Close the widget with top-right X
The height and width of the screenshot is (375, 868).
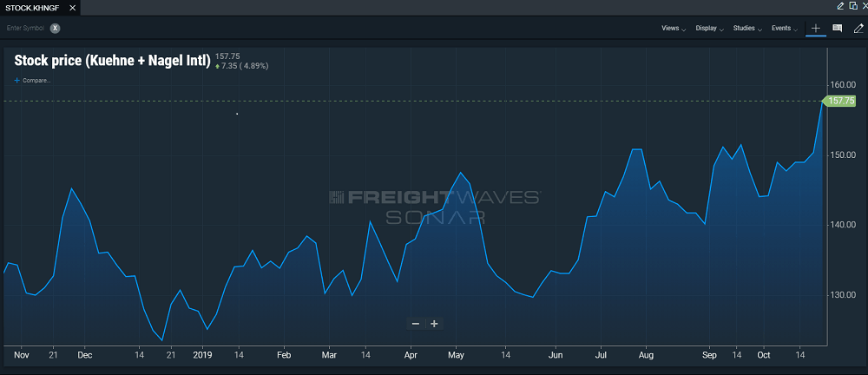tap(864, 5)
